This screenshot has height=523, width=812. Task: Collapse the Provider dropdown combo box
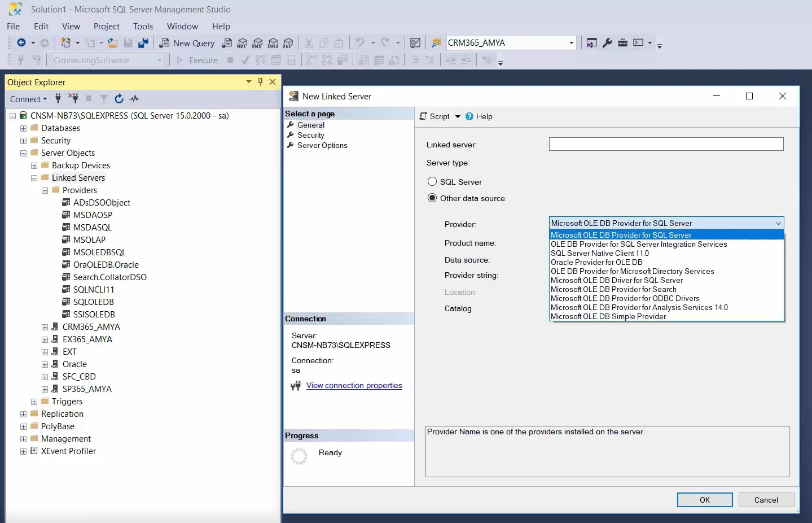tap(778, 223)
